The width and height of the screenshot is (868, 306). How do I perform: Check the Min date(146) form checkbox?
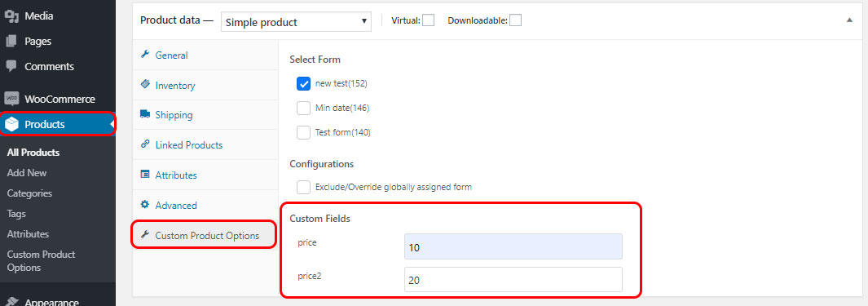(x=303, y=108)
